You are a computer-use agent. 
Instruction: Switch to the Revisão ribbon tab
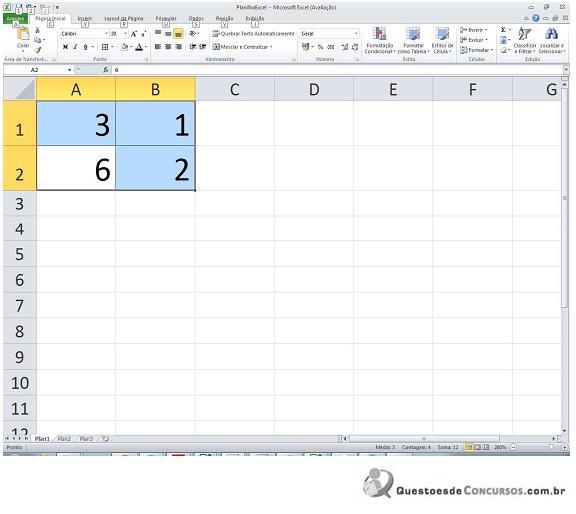coord(224,18)
